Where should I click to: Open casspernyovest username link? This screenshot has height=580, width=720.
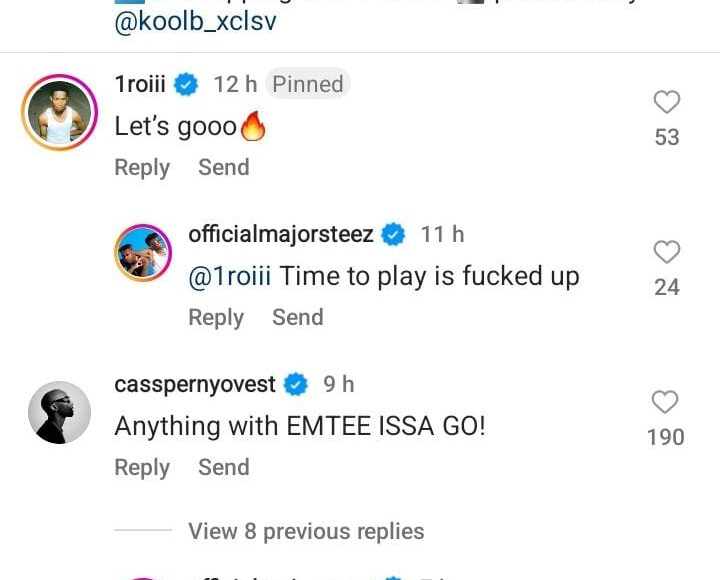(195, 384)
